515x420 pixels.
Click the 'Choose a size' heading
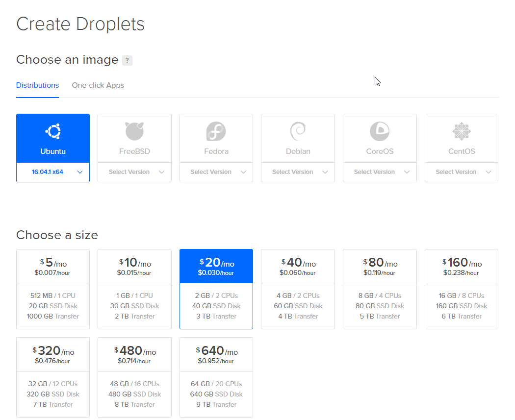click(57, 235)
